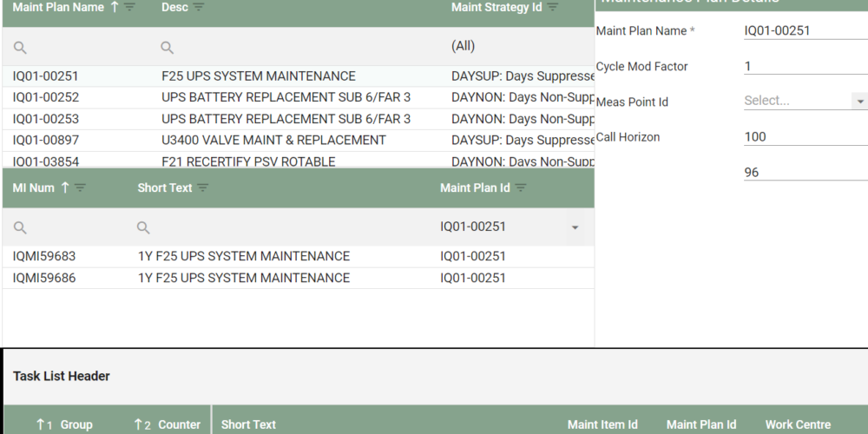Click search field under MI Num column

65,227
